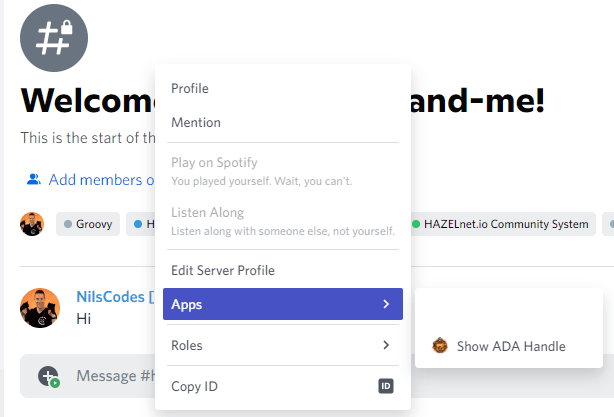Open NilsCodes message avatar
This screenshot has height=417, width=614.
coord(40,308)
